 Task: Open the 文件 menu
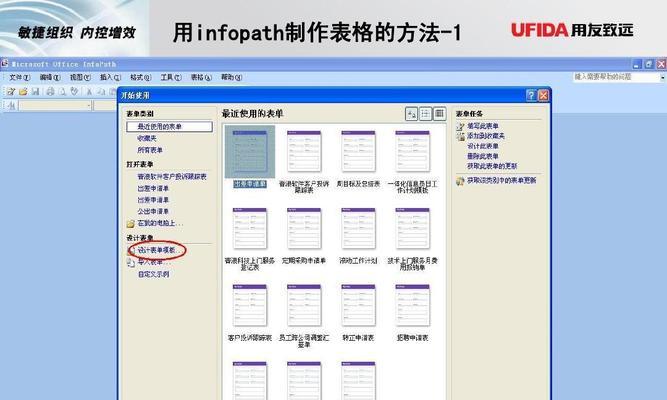point(20,77)
